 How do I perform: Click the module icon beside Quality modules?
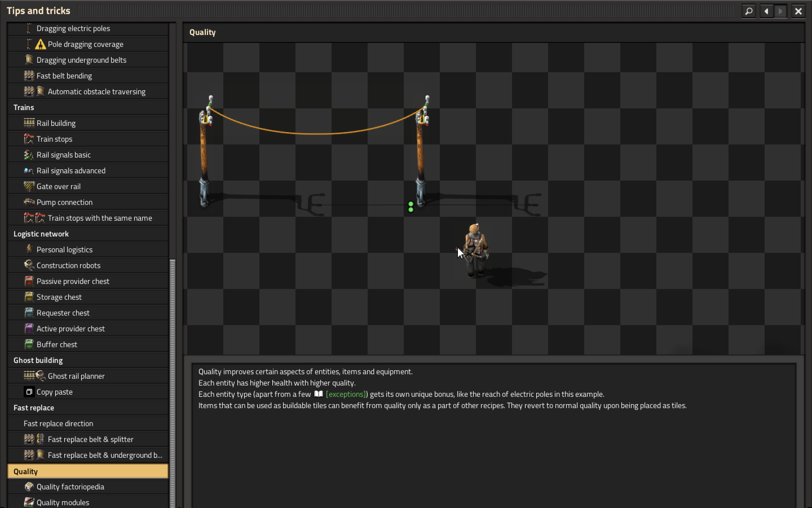click(29, 502)
